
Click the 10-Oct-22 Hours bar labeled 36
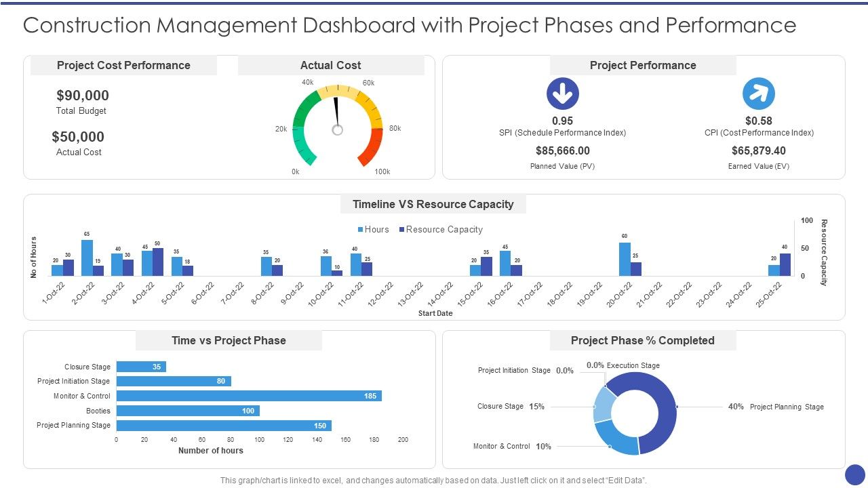click(x=326, y=266)
